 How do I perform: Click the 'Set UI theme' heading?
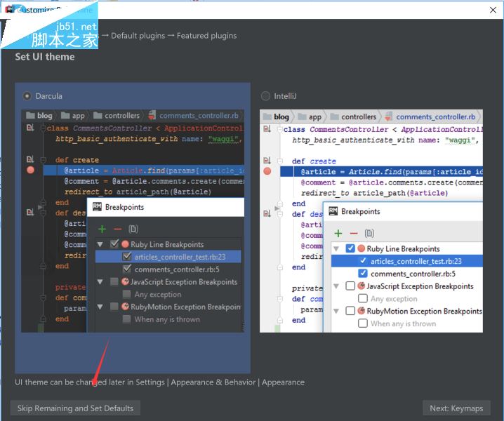click(x=45, y=57)
